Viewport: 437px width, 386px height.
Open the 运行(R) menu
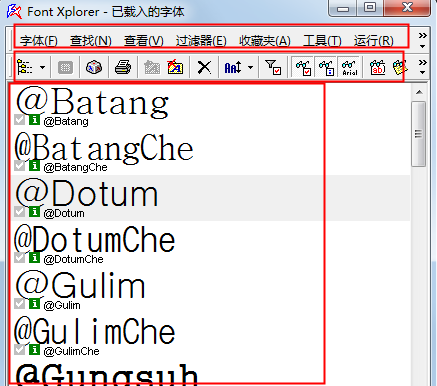point(373,41)
